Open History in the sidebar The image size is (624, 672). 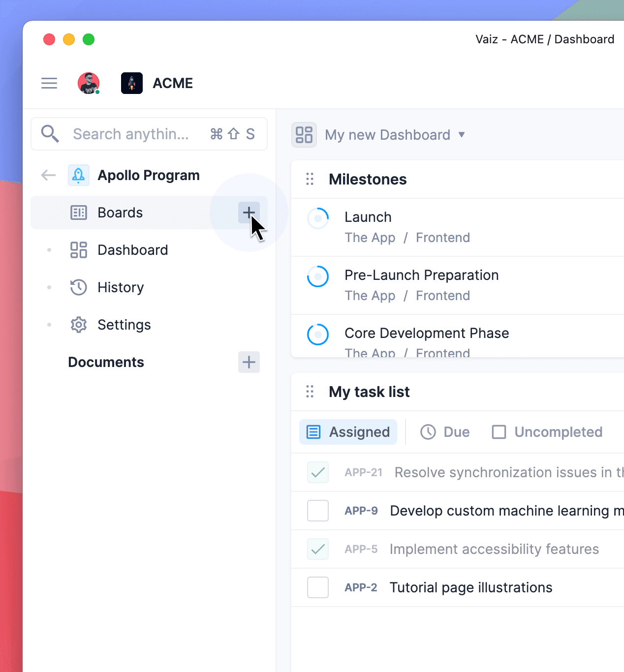[121, 287]
